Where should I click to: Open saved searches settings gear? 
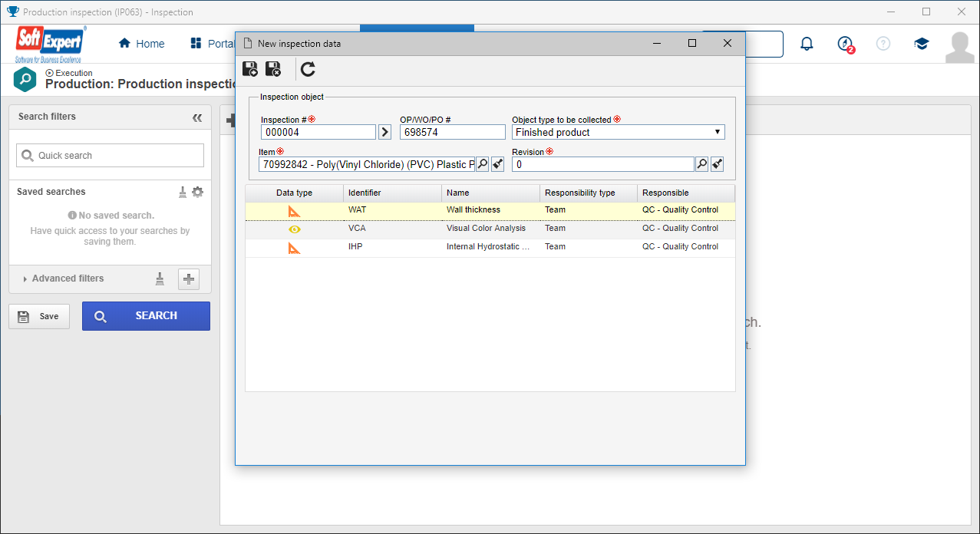198,192
